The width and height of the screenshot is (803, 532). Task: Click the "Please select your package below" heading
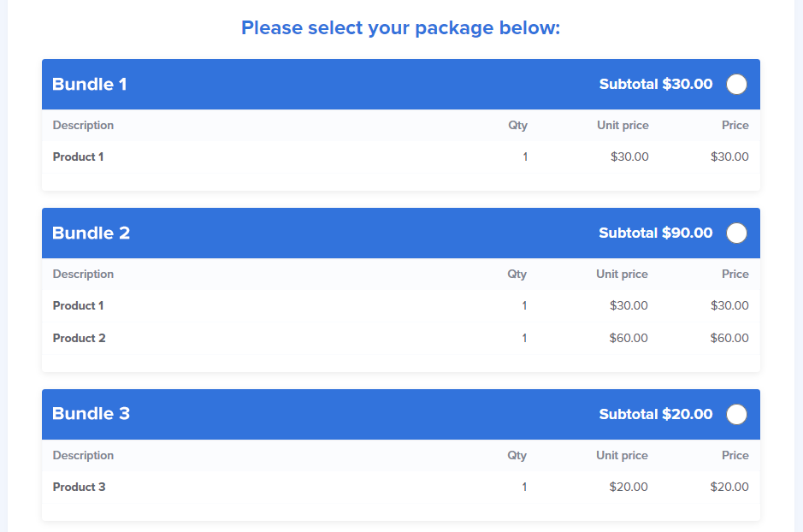click(x=400, y=28)
